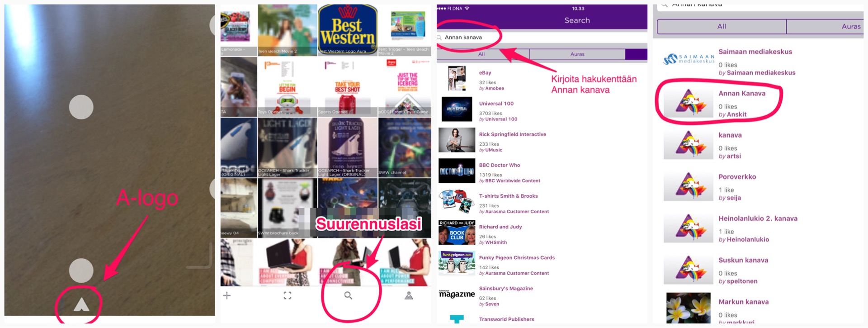Viewport: 868px width, 328px height.
Task: Open the Markun kanava flower thumbnail
Action: click(689, 308)
